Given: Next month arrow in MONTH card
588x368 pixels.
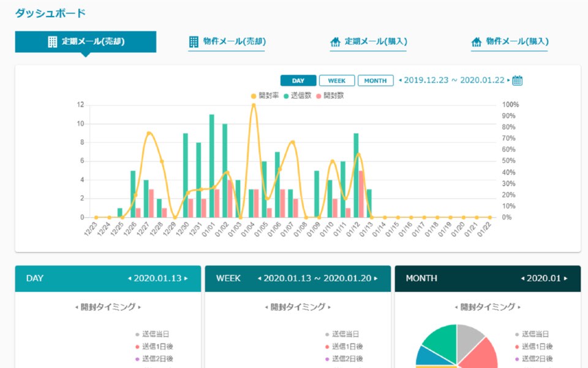Looking at the screenshot, I should 565,278.
